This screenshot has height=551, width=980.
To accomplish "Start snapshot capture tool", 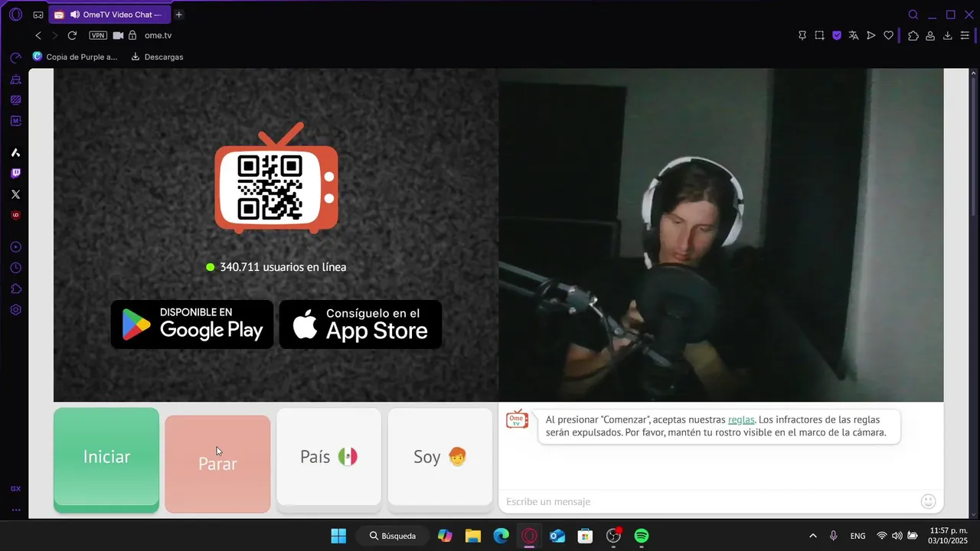I will pyautogui.click(x=819, y=35).
